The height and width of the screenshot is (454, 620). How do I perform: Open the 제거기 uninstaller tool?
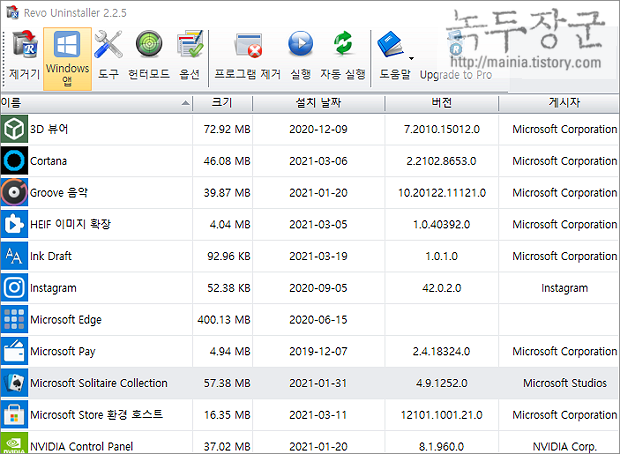(x=25, y=55)
